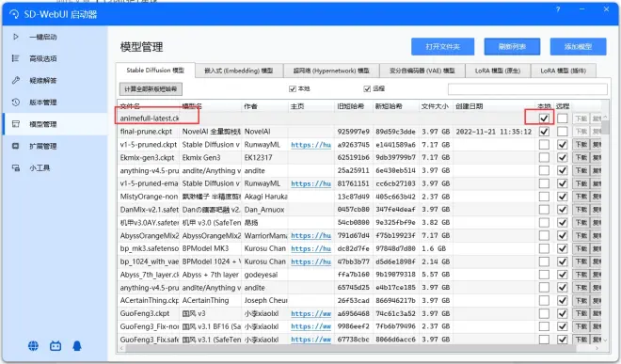Click the question mark help icon in title bar
621x364 pixels.
pyautogui.click(x=558, y=9)
